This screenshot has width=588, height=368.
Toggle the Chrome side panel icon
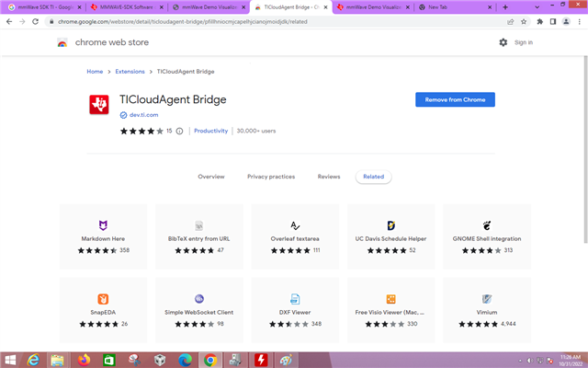tap(553, 22)
